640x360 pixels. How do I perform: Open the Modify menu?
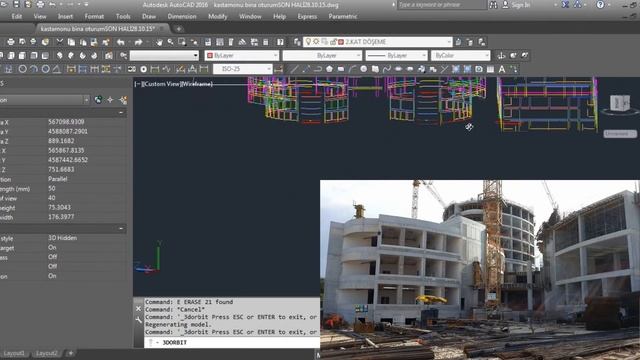(x=218, y=16)
